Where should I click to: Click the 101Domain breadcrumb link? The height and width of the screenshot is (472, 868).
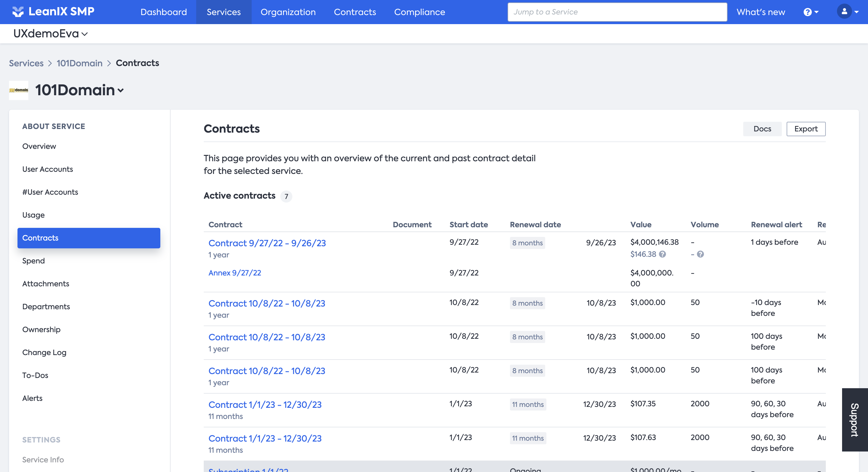point(79,63)
